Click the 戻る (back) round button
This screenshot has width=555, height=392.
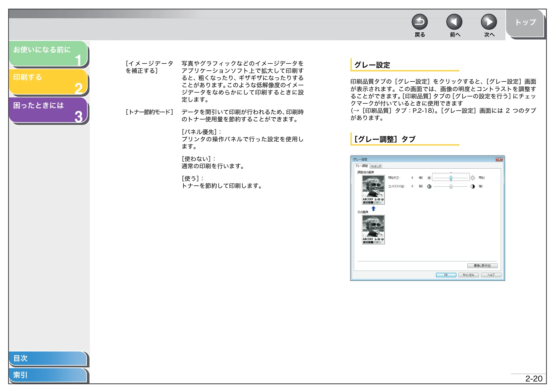click(x=420, y=22)
